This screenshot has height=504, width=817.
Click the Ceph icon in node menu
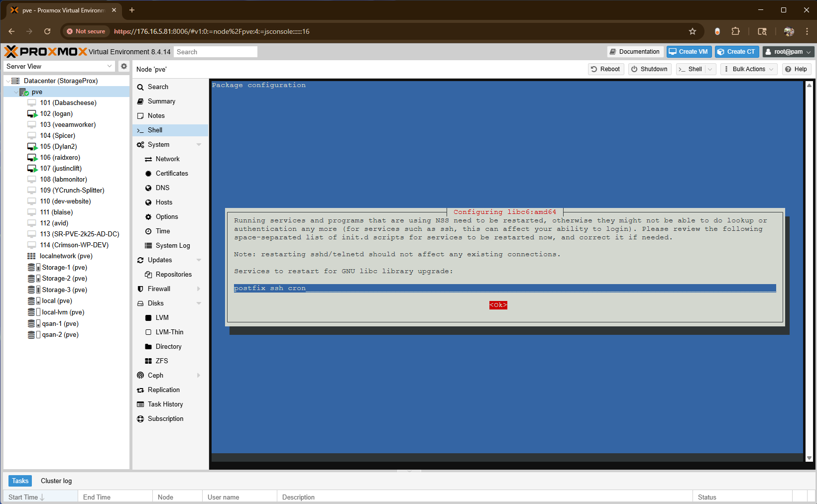click(x=140, y=376)
